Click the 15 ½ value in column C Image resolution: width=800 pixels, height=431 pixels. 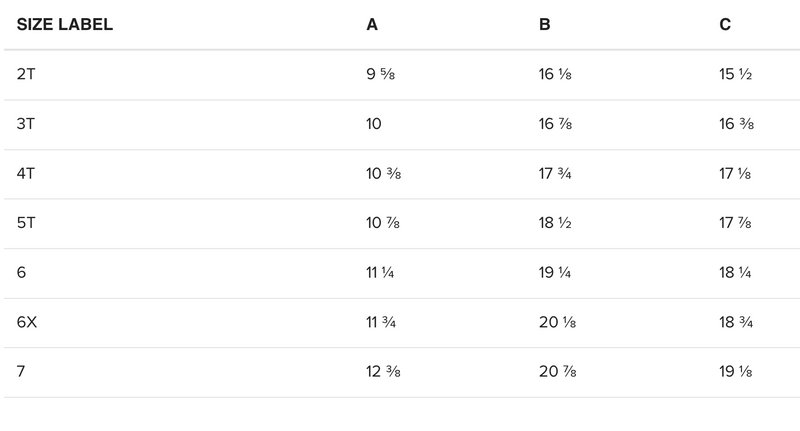[736, 75]
